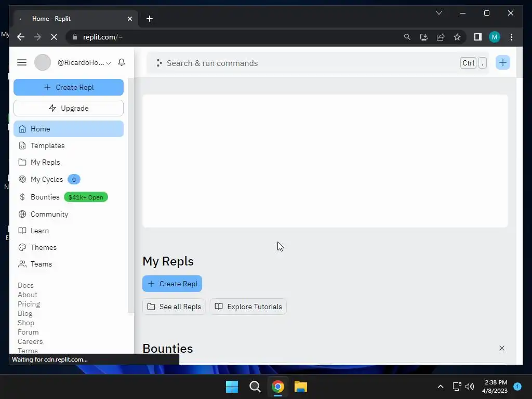Image resolution: width=532 pixels, height=399 pixels.
Task: Click the My Cycles 0 badge
Action: tap(74, 179)
